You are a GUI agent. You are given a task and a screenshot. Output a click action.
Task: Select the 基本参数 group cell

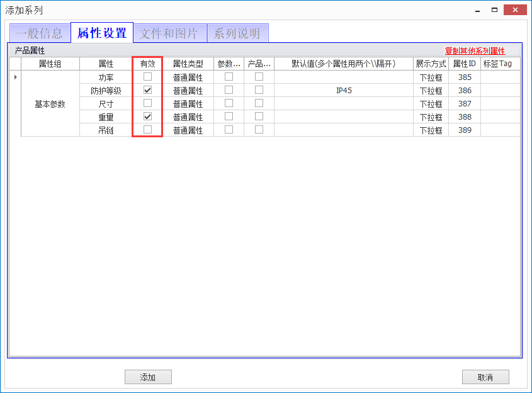click(x=50, y=103)
